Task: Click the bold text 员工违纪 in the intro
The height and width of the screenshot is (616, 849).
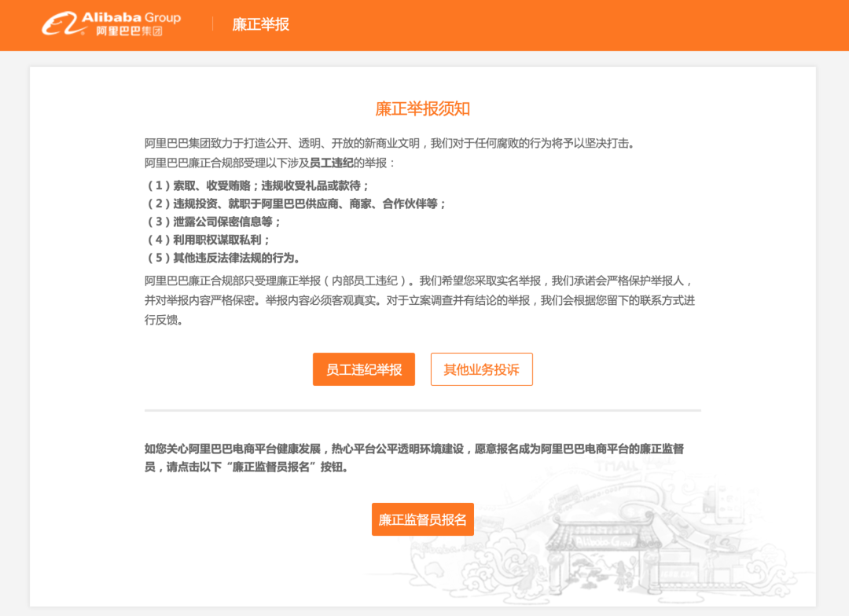Action: click(x=332, y=163)
